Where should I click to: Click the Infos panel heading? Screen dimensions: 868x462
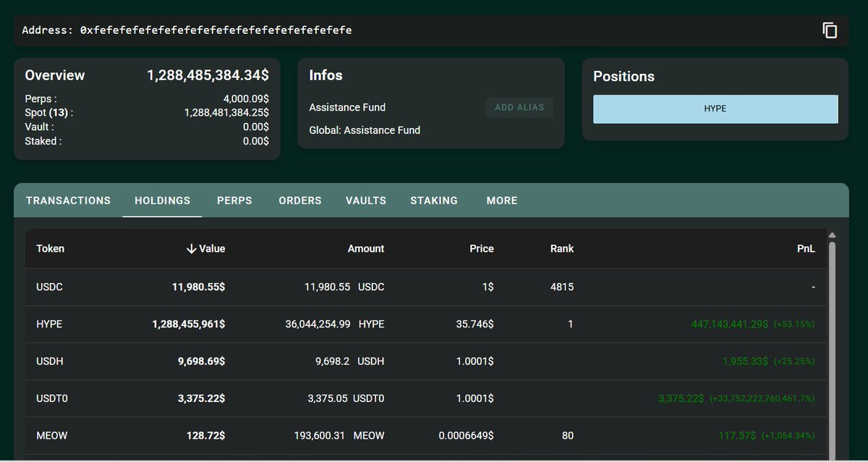click(x=325, y=75)
